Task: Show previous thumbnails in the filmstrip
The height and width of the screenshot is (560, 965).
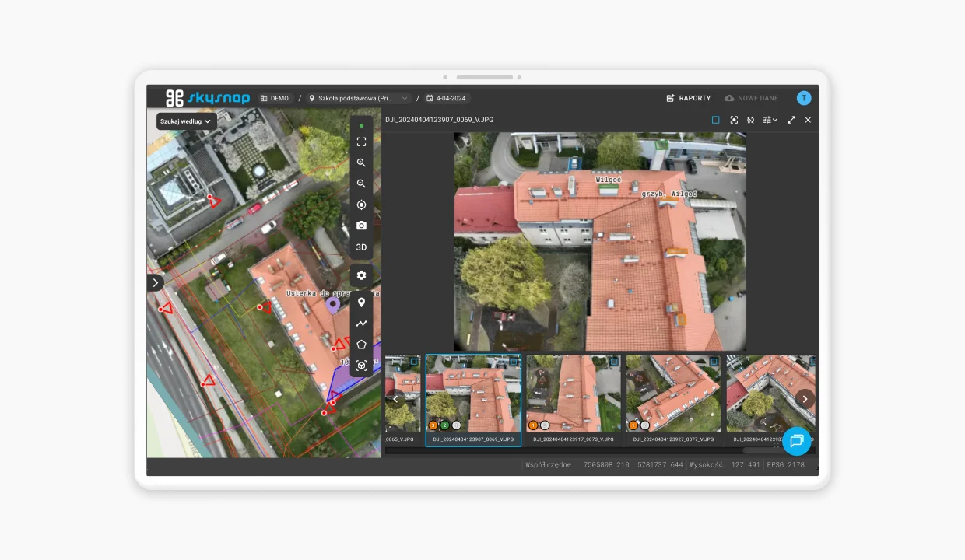Action: point(395,399)
